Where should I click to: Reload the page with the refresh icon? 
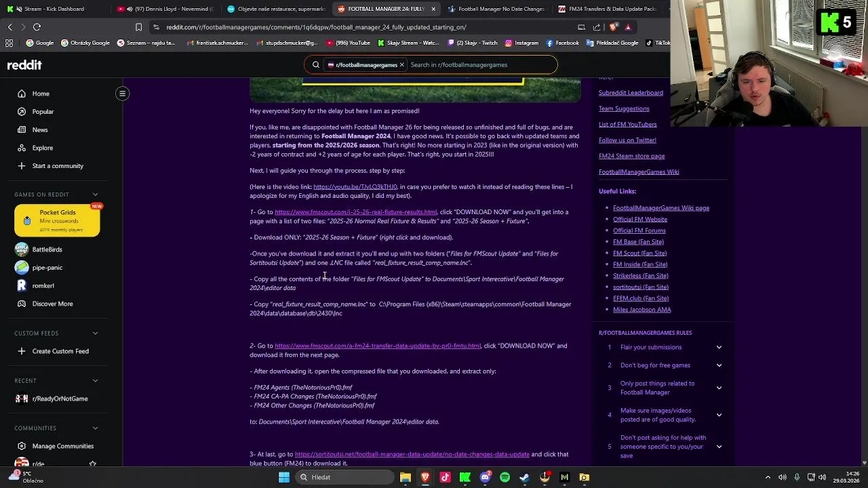point(37,27)
